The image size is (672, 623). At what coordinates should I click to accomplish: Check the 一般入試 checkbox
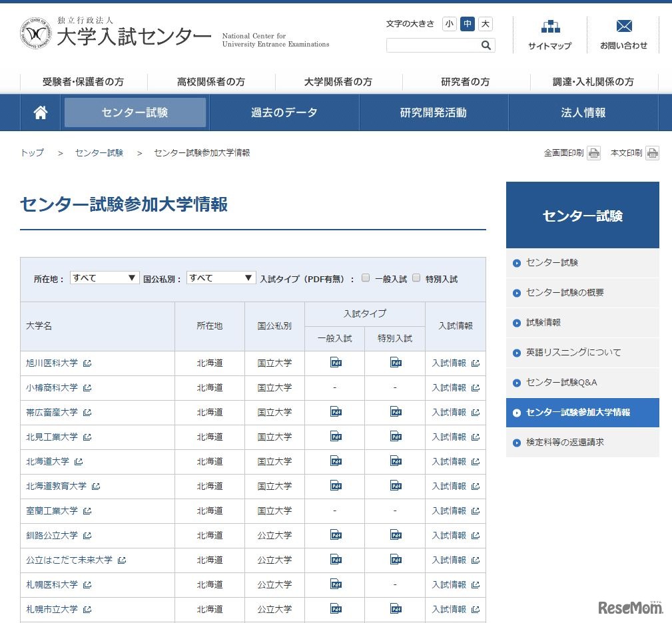pyautogui.click(x=366, y=278)
